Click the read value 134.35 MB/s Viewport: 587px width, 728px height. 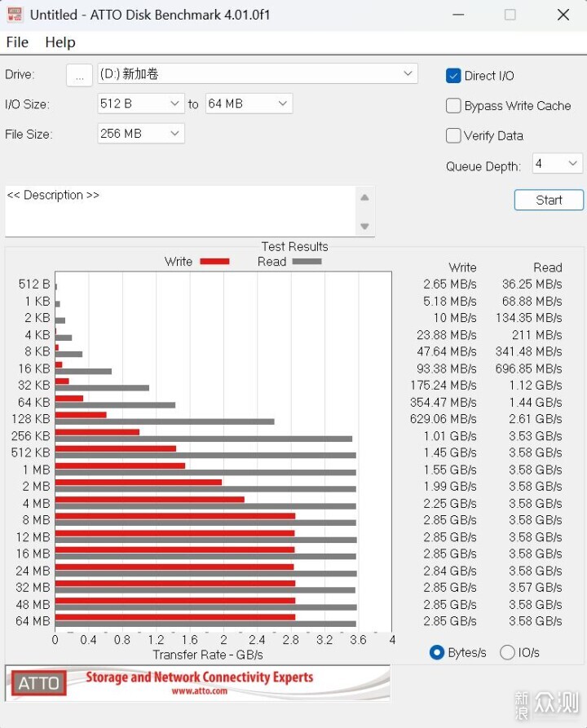[528, 318]
